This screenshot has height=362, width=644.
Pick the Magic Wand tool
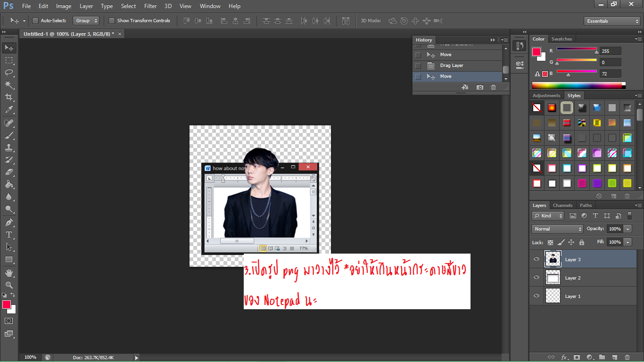(9, 85)
